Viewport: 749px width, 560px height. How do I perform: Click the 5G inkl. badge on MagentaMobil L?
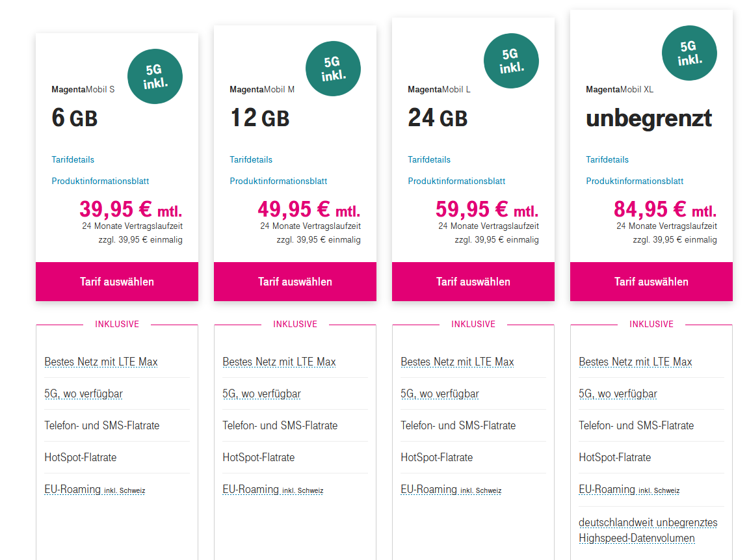click(511, 61)
